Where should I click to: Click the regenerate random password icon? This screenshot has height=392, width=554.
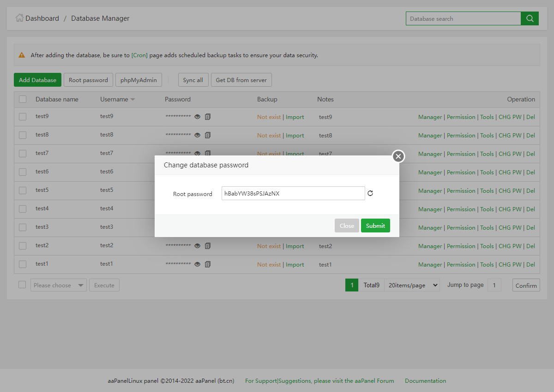370,194
